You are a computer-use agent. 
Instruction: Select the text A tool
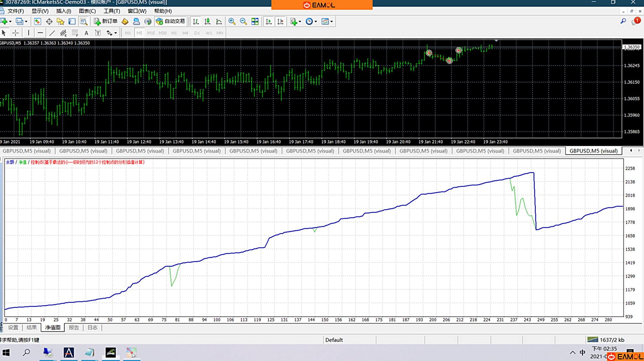click(x=86, y=33)
